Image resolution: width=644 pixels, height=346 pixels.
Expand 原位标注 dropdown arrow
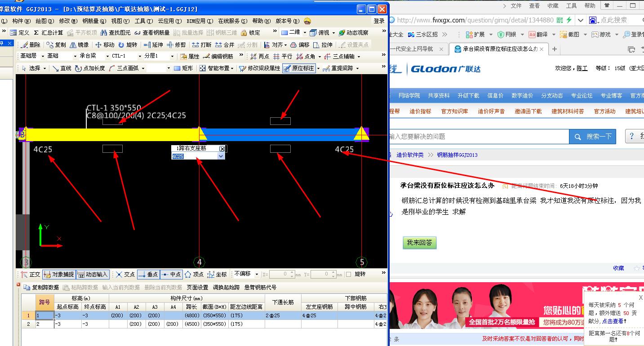coord(318,68)
